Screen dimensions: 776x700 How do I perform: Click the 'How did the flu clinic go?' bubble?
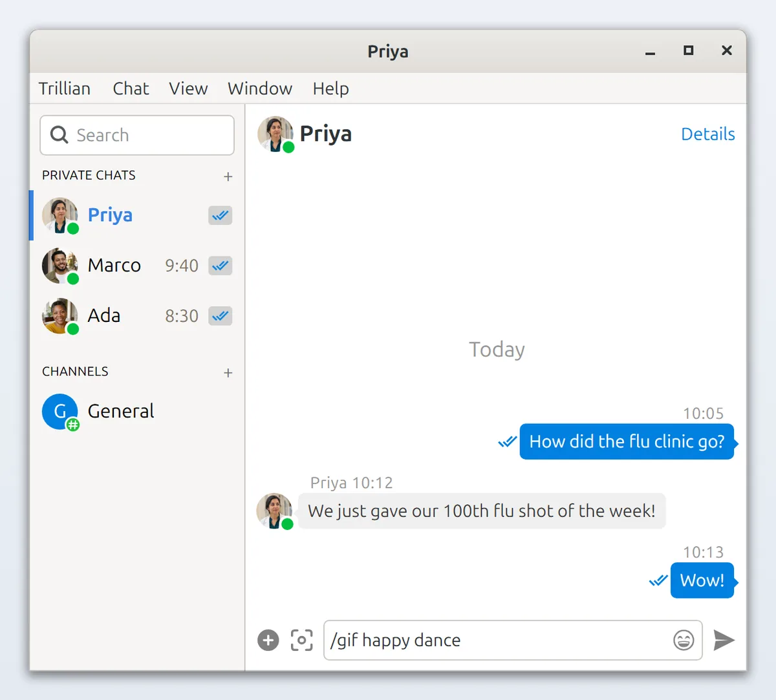tap(627, 441)
